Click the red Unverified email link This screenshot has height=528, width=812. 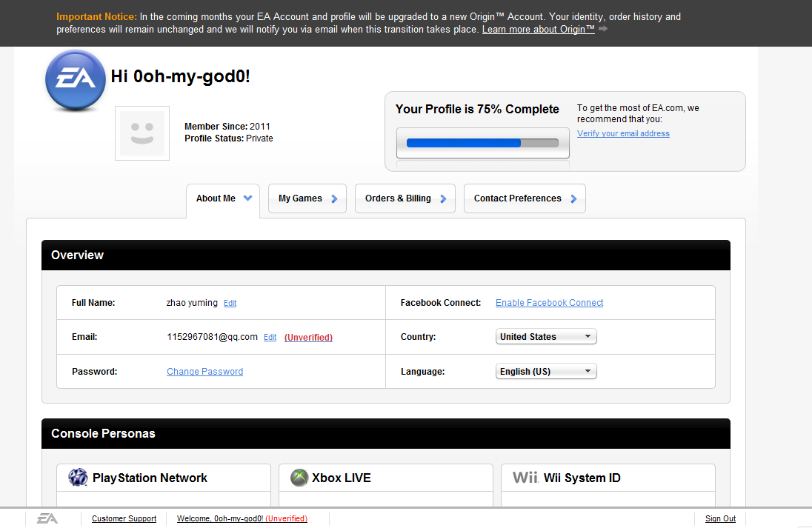(x=308, y=338)
